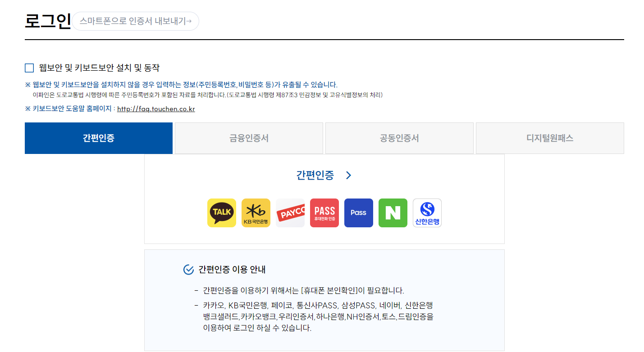Select the 통신사 PASS 휴대전화 인증 icon
Screen dimensions: 644x352
click(x=324, y=212)
